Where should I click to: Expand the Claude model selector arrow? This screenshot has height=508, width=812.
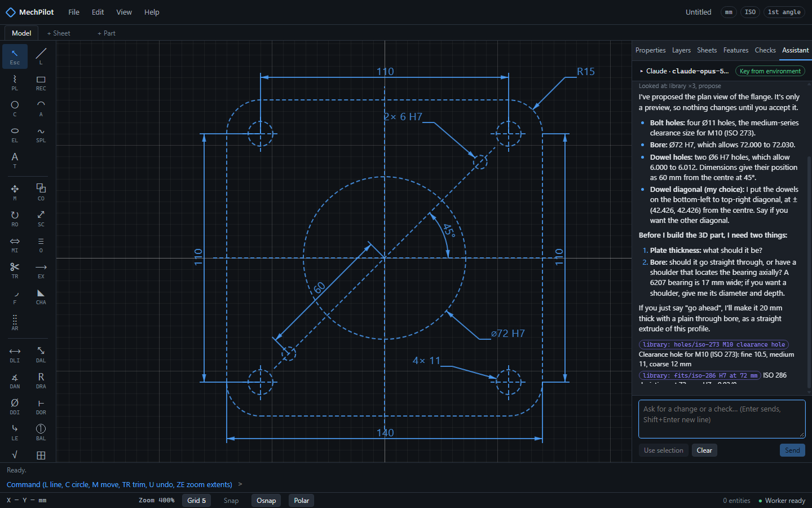pos(642,71)
